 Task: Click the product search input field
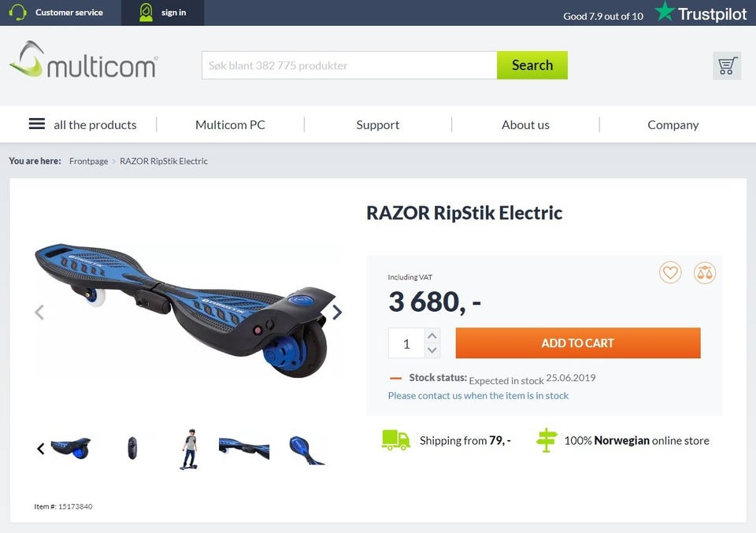click(349, 65)
